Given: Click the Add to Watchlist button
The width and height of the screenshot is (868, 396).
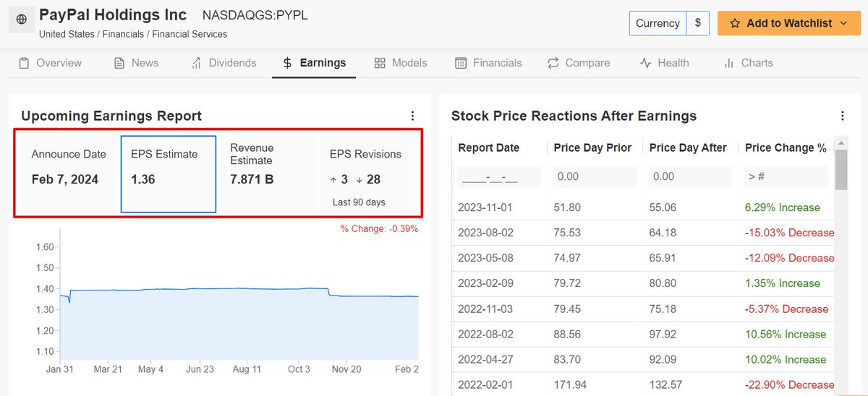Looking at the screenshot, I should [788, 23].
